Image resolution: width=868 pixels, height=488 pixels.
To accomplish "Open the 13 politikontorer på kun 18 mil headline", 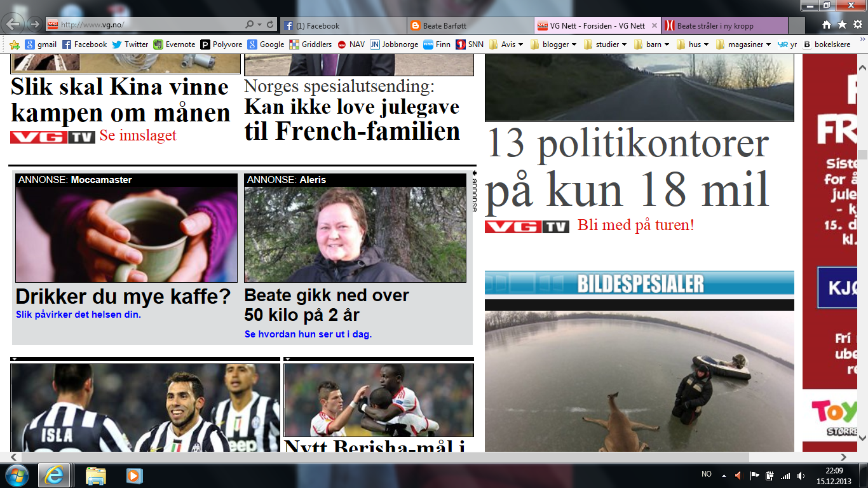I will 628,170.
